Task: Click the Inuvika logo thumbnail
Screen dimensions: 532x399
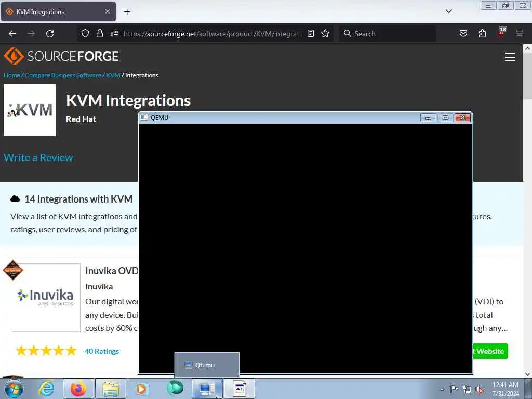Action: click(x=46, y=298)
